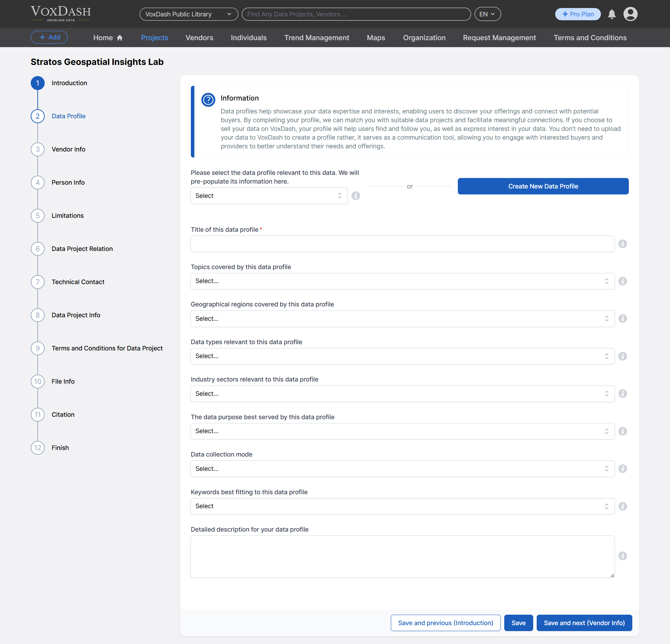The width and height of the screenshot is (670, 644).
Task: Open the EN language dropdown
Action: [487, 14]
